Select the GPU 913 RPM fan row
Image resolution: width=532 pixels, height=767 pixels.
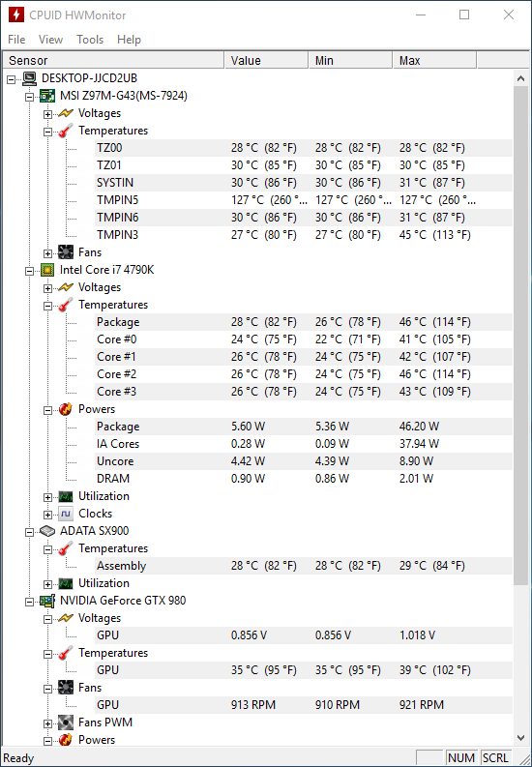(304, 705)
